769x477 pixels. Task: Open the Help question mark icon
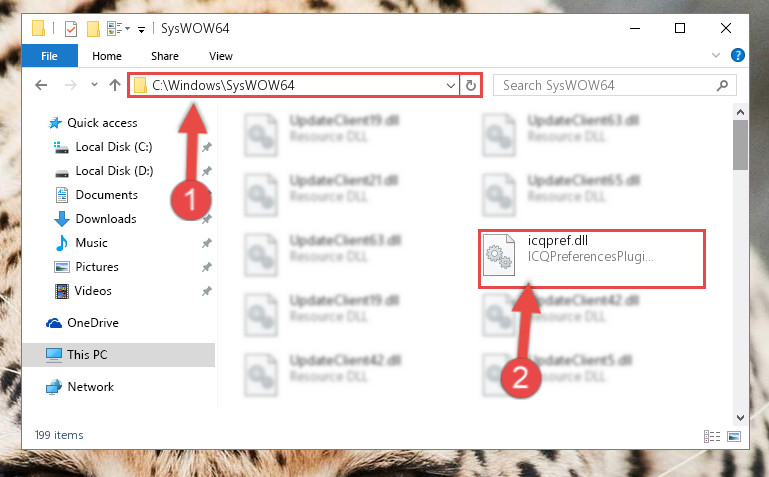pos(737,55)
